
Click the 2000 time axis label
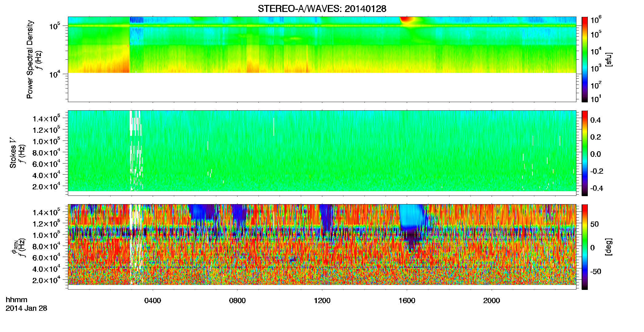(x=492, y=301)
